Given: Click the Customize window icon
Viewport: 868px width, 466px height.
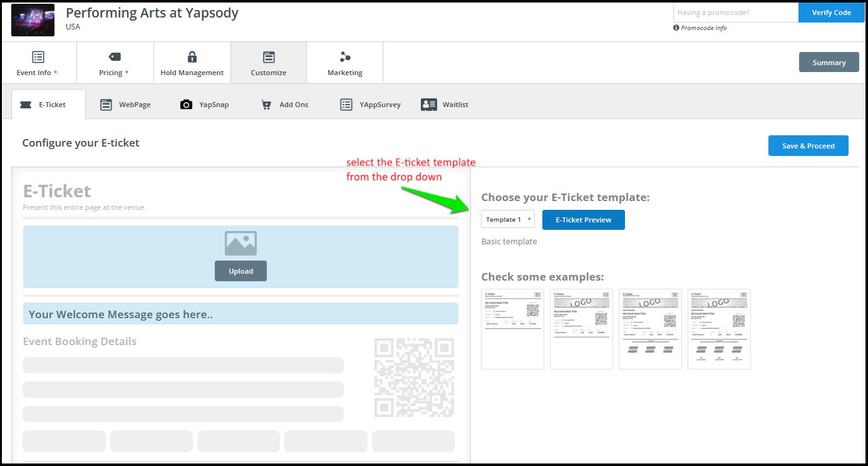Looking at the screenshot, I should (269, 57).
